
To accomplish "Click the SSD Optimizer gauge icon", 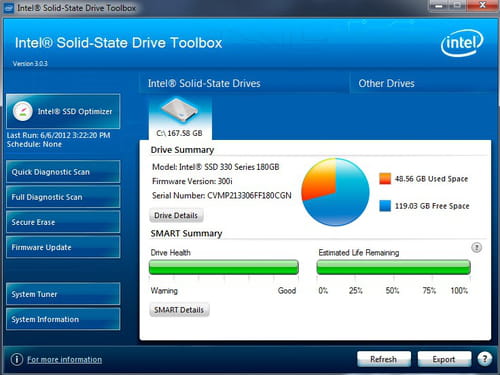I will point(22,111).
